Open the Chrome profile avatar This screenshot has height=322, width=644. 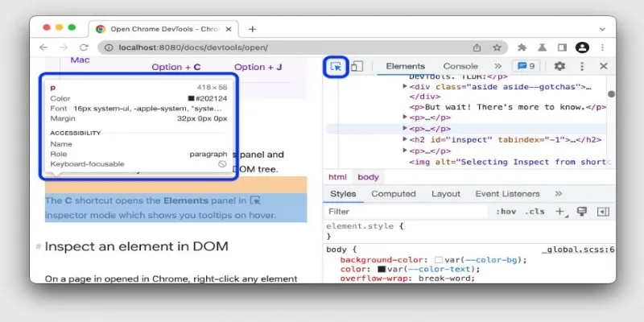582,47
